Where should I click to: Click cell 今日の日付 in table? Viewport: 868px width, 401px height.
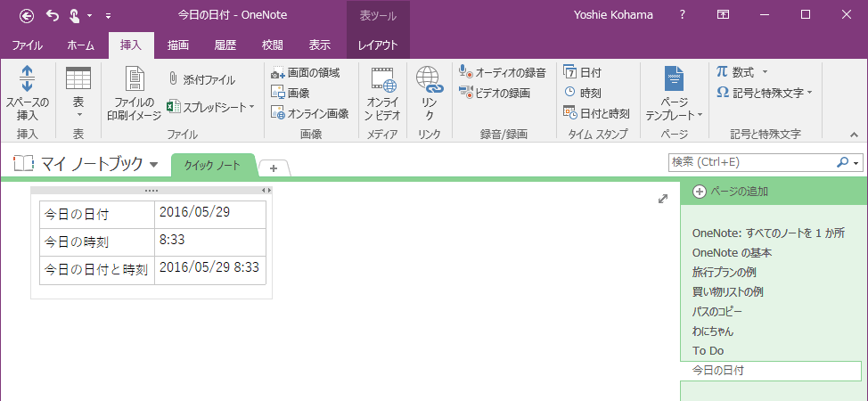(97, 215)
